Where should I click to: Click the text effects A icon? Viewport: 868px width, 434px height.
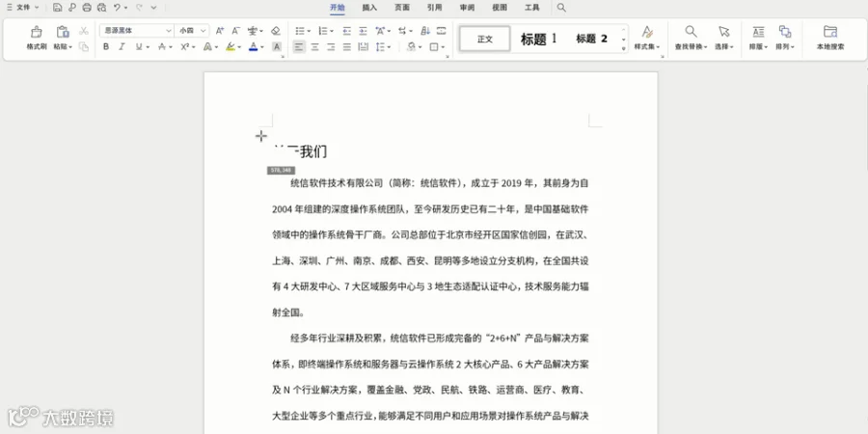207,47
